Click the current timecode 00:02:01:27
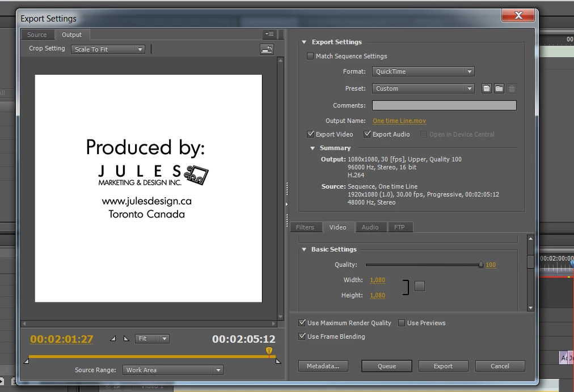574x392 pixels. 61,339
